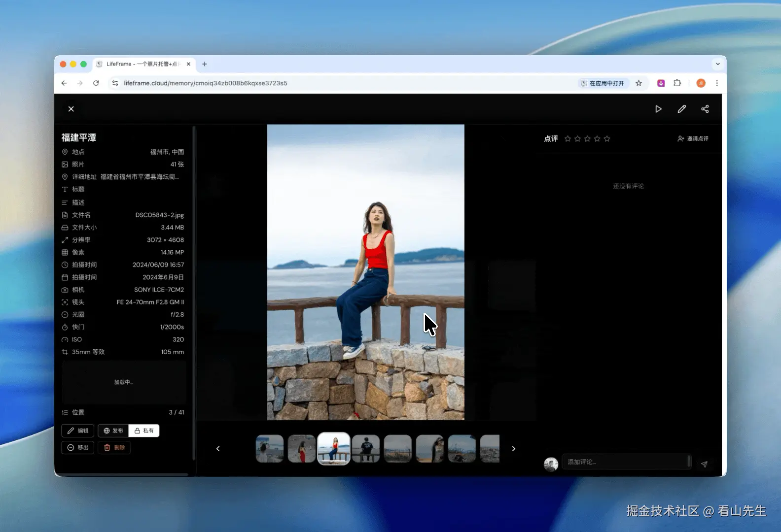This screenshot has height=532, width=781.
Task: Start the slideshow with the play icon
Action: (658, 109)
